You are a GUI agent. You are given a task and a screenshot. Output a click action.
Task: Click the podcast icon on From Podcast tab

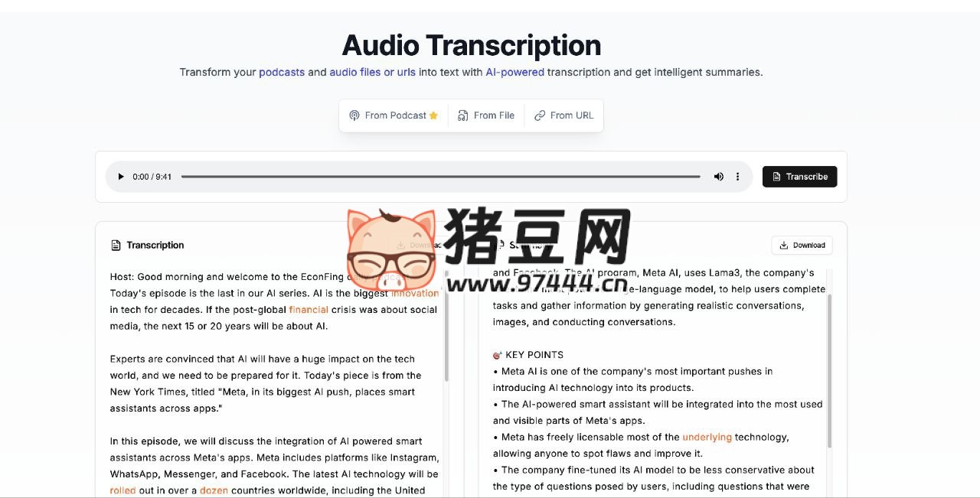click(x=354, y=115)
